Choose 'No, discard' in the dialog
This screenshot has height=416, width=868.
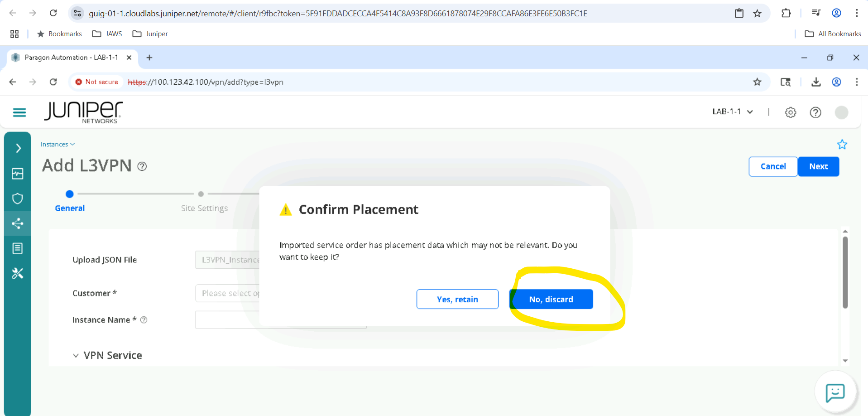point(551,299)
